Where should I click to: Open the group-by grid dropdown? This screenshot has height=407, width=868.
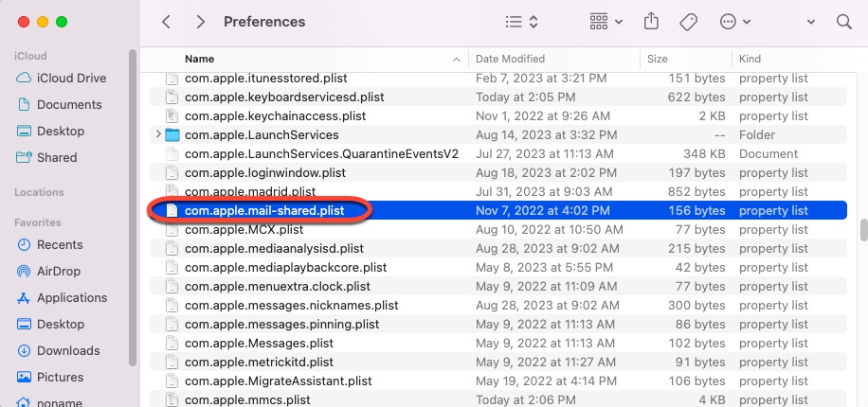(606, 21)
